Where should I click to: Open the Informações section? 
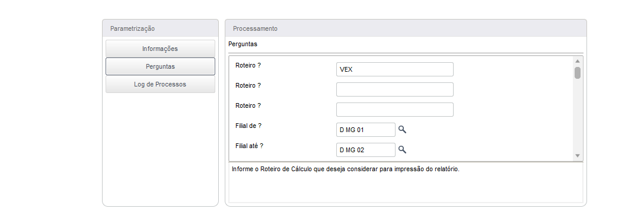pyautogui.click(x=160, y=49)
